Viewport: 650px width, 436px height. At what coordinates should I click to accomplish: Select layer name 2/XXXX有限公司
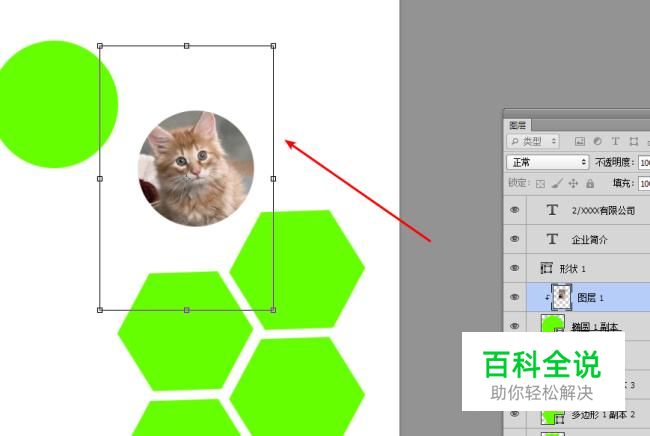tap(603, 211)
